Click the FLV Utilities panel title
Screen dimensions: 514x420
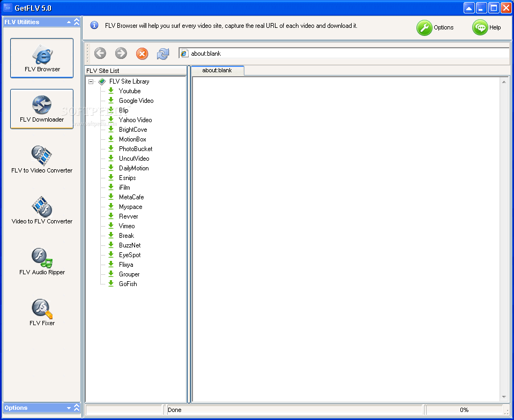21,22
